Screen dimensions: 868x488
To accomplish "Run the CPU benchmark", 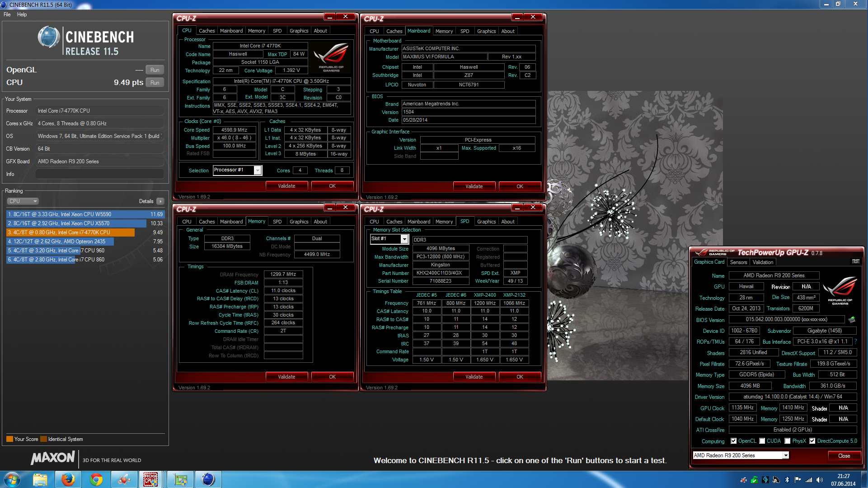I will tap(155, 83).
